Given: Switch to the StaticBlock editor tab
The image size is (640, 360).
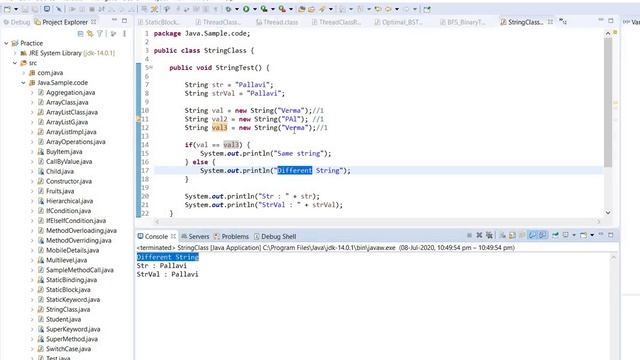Looking at the screenshot, I should point(159,22).
